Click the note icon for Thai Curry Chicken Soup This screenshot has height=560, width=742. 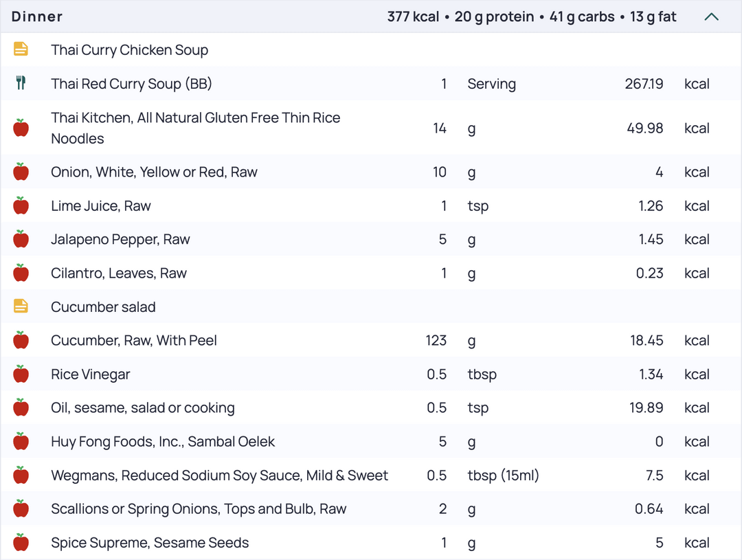pyautogui.click(x=21, y=49)
